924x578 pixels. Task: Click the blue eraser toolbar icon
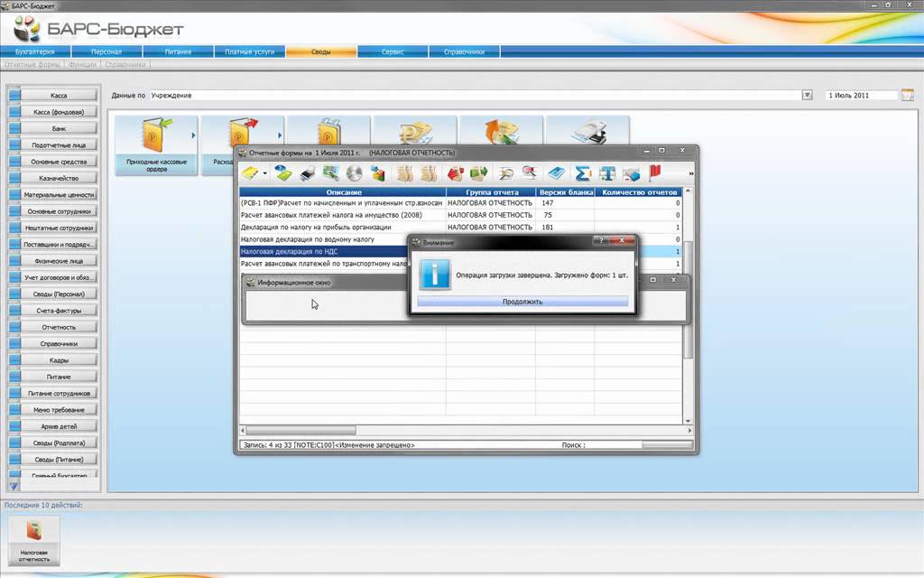click(631, 173)
